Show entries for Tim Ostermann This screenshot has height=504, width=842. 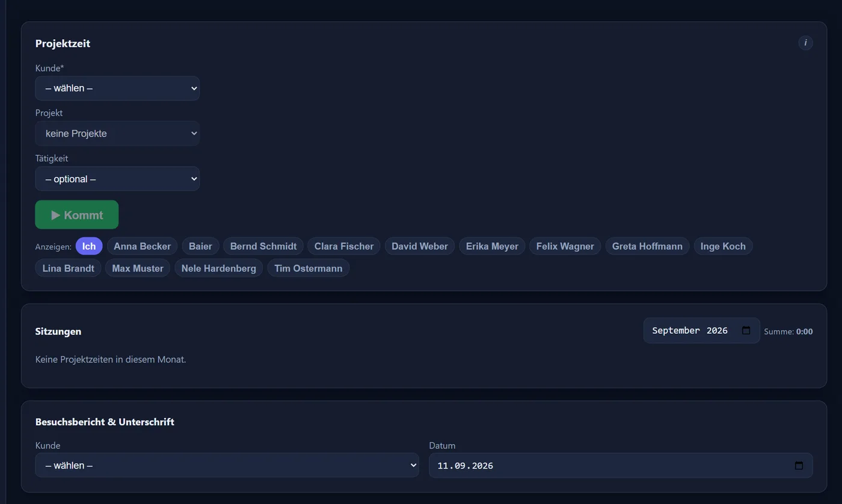pos(309,268)
